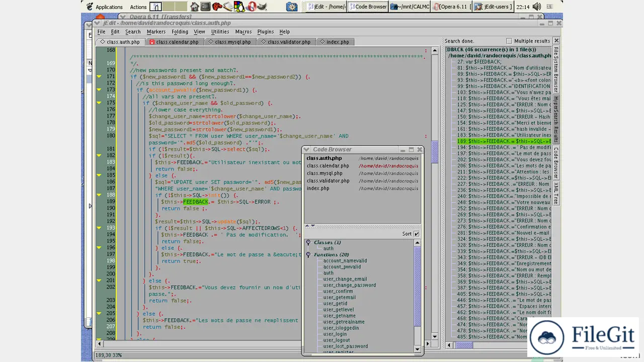644x362 pixels.
Task: Collapse the fold at line 193
Action: 99,228
